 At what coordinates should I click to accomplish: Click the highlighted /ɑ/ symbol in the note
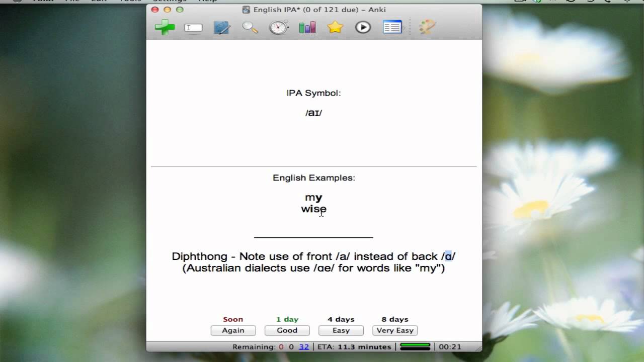[x=448, y=256]
